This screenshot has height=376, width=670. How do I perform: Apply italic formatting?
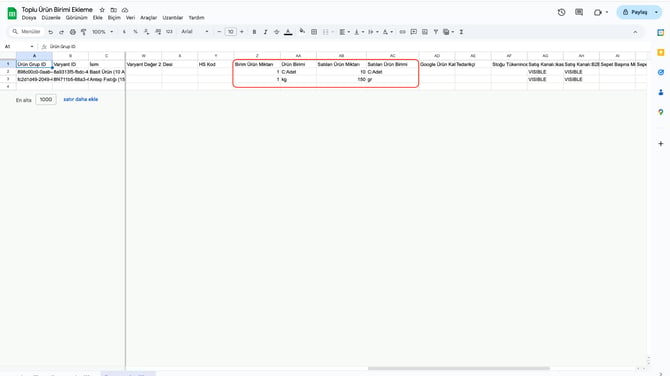[265, 32]
